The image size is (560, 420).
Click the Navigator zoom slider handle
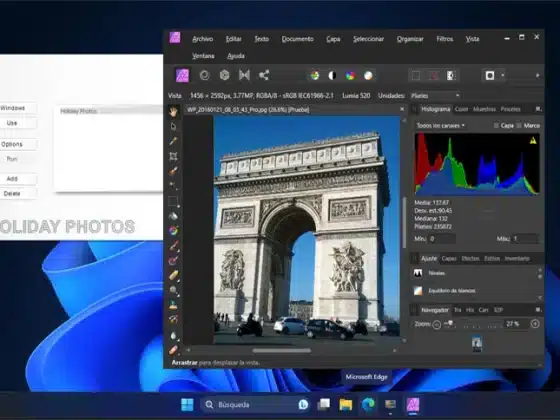[x=450, y=323]
